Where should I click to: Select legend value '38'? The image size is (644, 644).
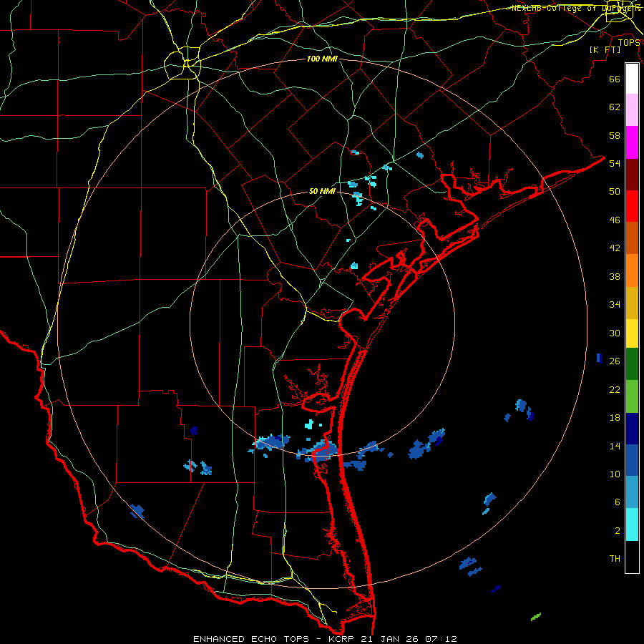[x=615, y=276]
